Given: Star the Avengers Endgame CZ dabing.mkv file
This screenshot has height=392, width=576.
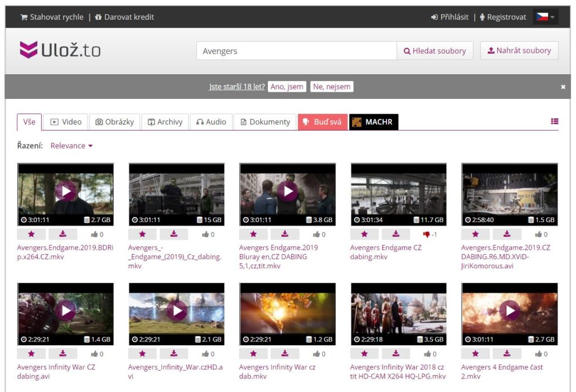Looking at the screenshot, I should tap(364, 234).
